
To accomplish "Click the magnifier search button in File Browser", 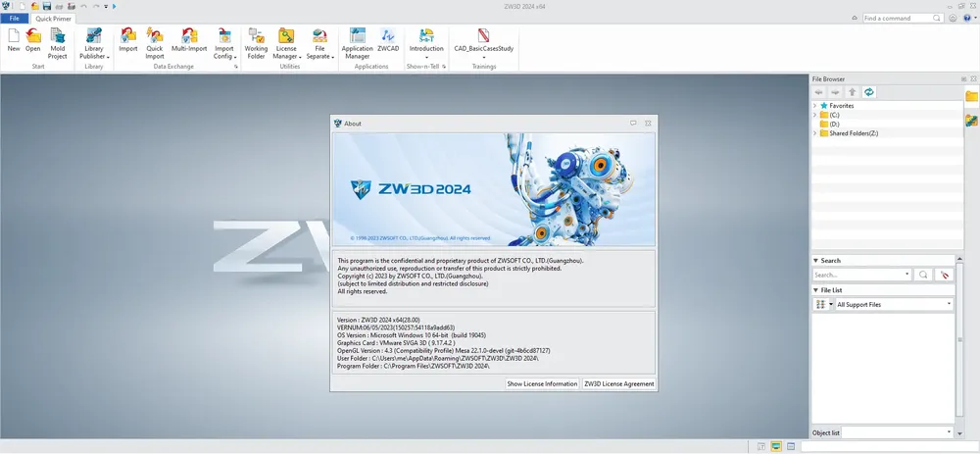I will coord(923,275).
